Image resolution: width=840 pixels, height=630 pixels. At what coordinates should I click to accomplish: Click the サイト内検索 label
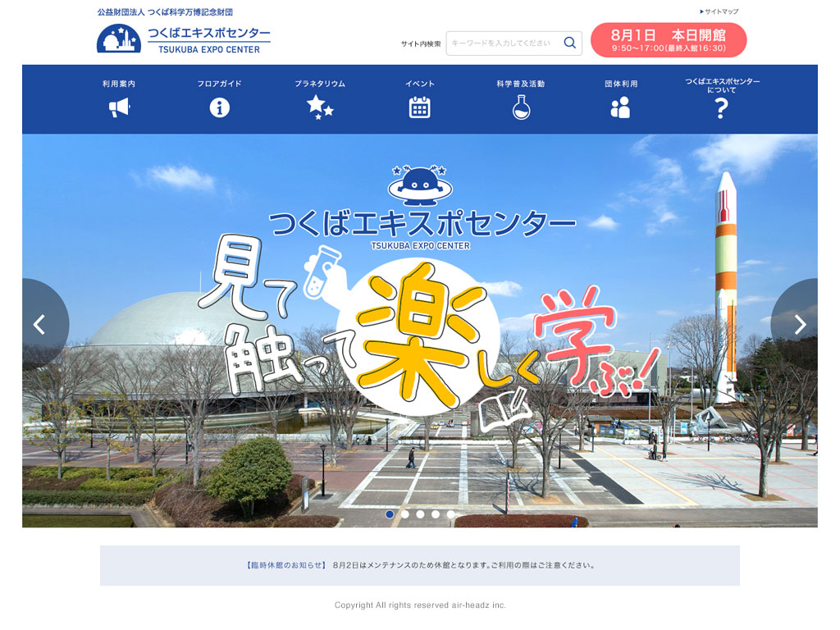(x=421, y=43)
